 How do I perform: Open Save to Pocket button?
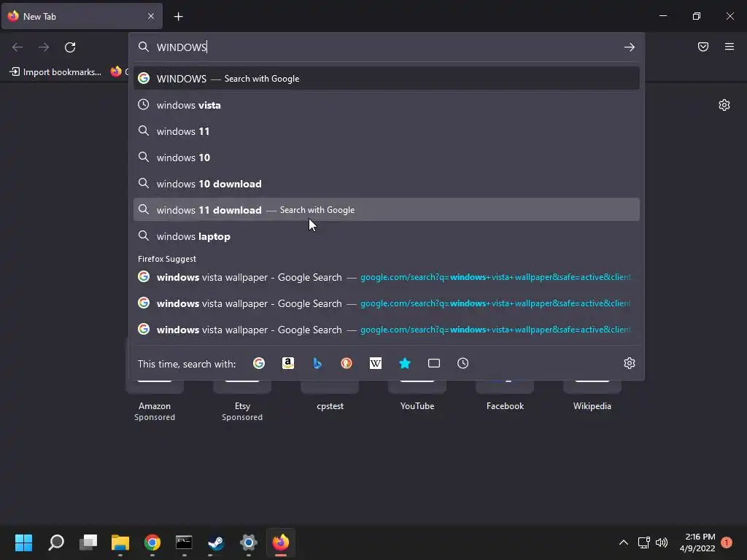tap(703, 47)
